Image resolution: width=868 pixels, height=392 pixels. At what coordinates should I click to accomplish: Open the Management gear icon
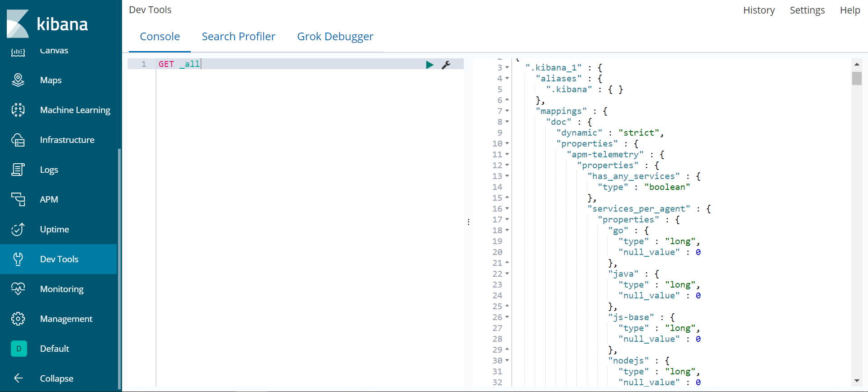point(18,319)
